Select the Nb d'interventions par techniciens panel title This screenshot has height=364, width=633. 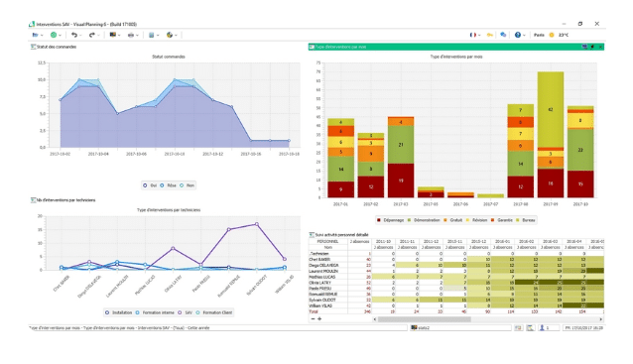pos(66,200)
